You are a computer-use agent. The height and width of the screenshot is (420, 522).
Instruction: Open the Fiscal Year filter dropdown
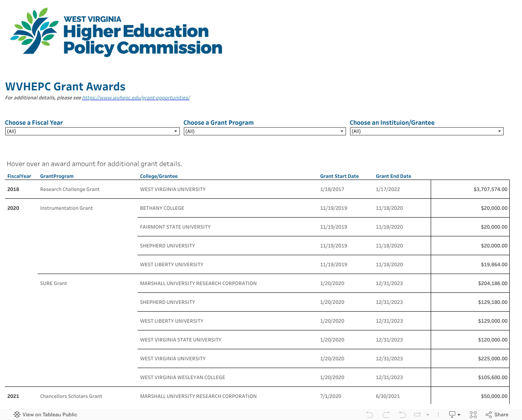coord(176,131)
